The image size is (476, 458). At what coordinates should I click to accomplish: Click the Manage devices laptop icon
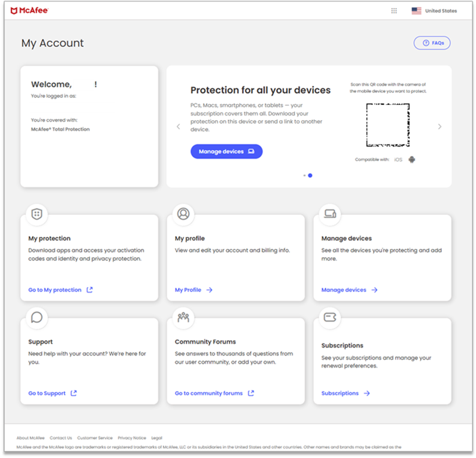pyautogui.click(x=330, y=214)
